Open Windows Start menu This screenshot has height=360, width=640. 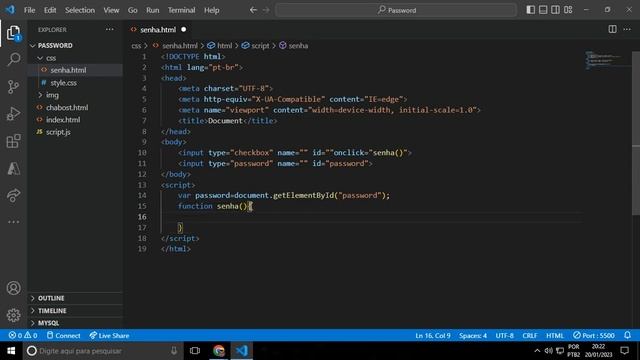tap(11, 351)
